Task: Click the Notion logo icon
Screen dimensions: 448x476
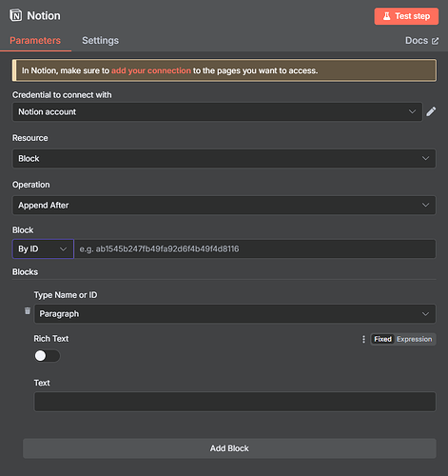Action: tap(16, 15)
